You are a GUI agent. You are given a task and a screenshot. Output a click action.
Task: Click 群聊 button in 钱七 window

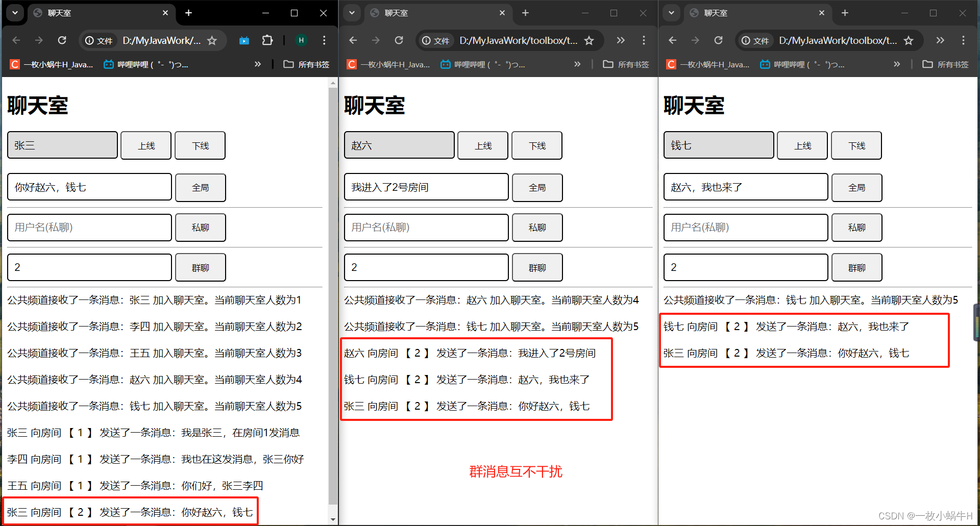(857, 267)
